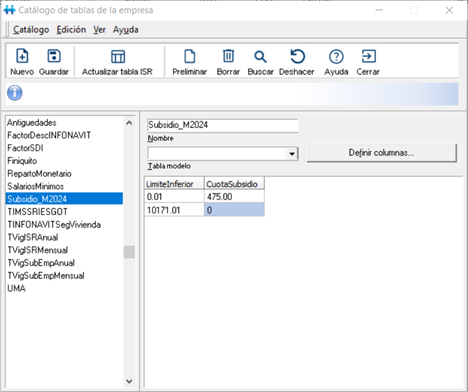
Task: Click scroll down arrow of table list
Action: (129, 381)
